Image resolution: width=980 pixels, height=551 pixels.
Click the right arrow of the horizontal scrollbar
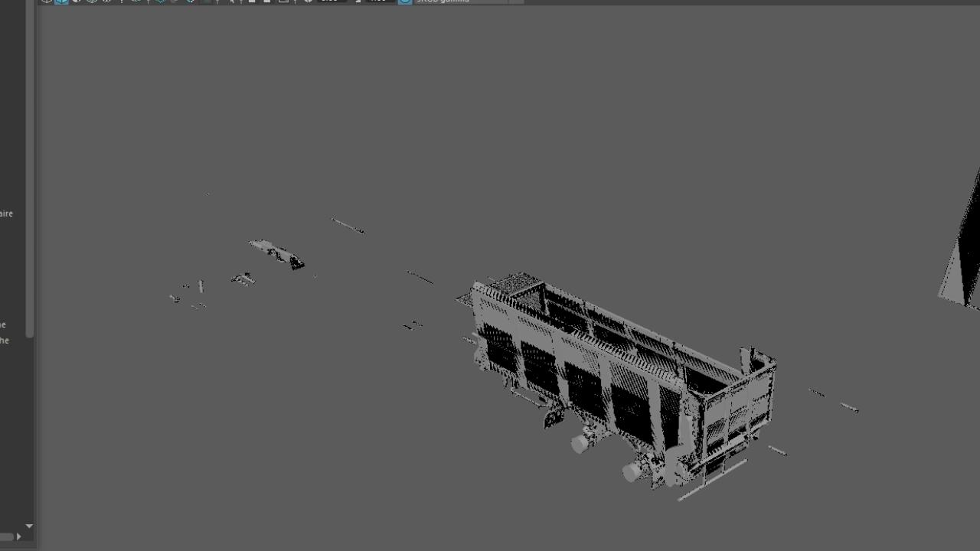pyautogui.click(x=19, y=536)
